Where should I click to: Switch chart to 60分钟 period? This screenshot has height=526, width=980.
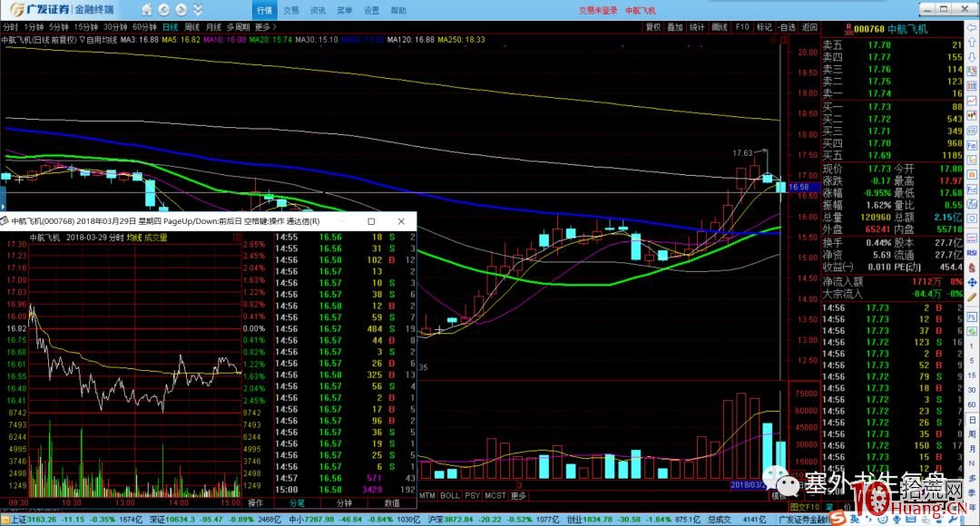point(144,27)
